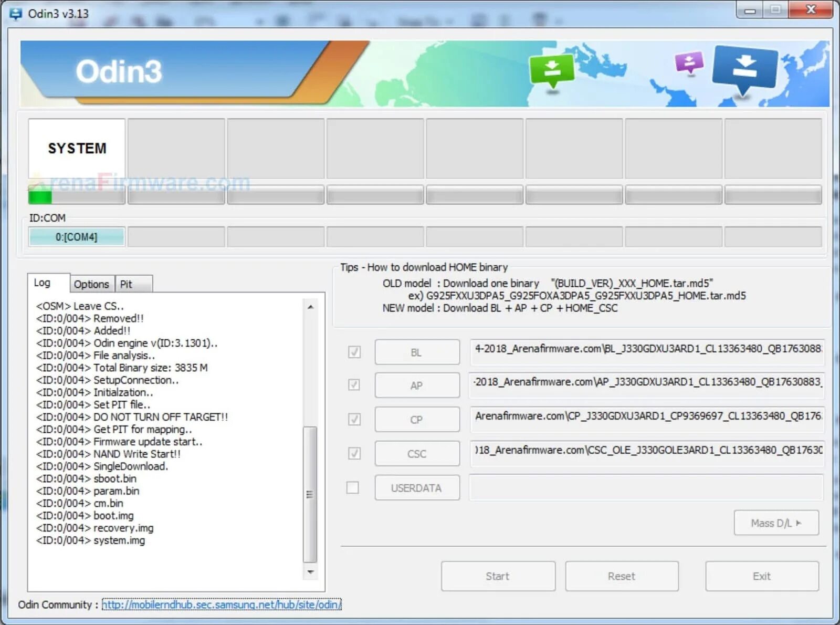
Task: Enable the USERDATA checkbox
Action: click(353, 487)
